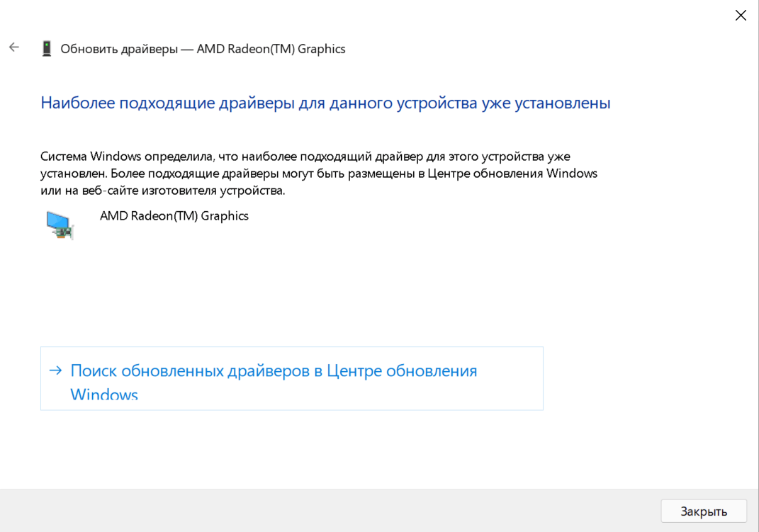Viewport: 759px width, 532px height.
Task: Close the dialog with the X button
Action: 741,16
